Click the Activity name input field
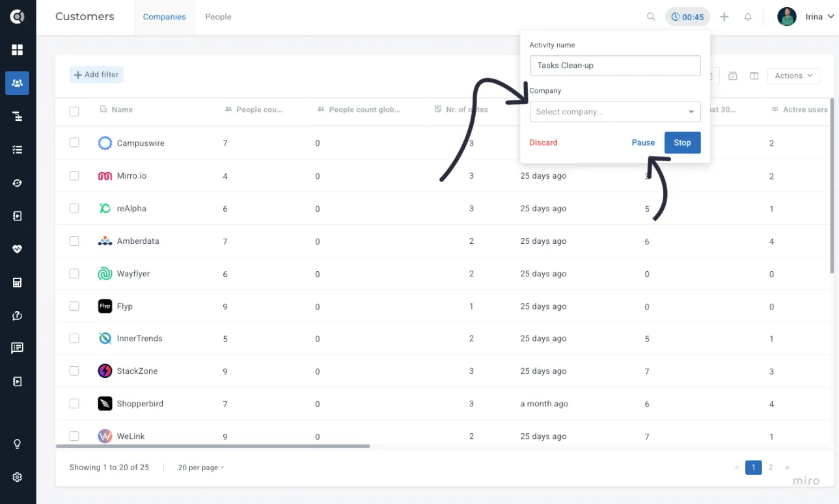The image size is (839, 504). tap(615, 66)
